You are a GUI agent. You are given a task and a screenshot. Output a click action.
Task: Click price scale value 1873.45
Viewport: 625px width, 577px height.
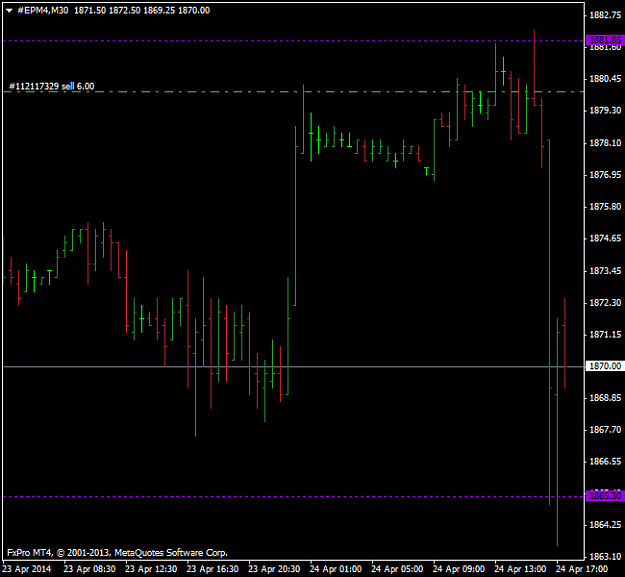tap(605, 271)
